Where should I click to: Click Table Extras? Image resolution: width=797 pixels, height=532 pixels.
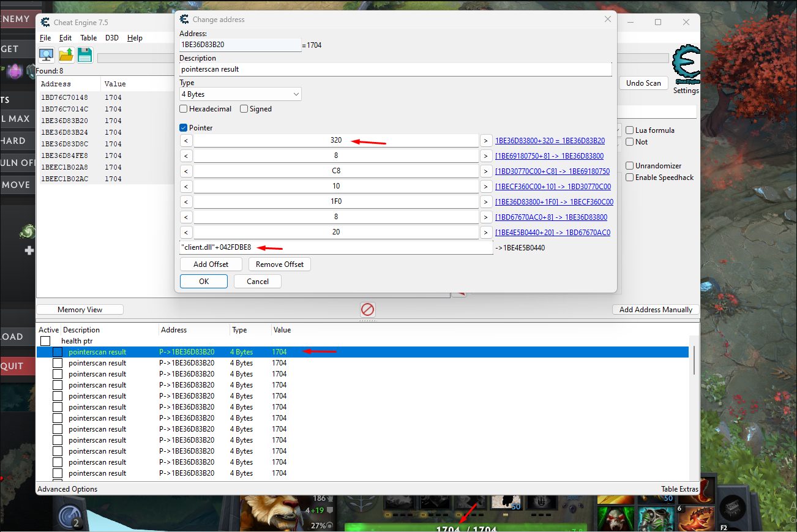click(679, 489)
